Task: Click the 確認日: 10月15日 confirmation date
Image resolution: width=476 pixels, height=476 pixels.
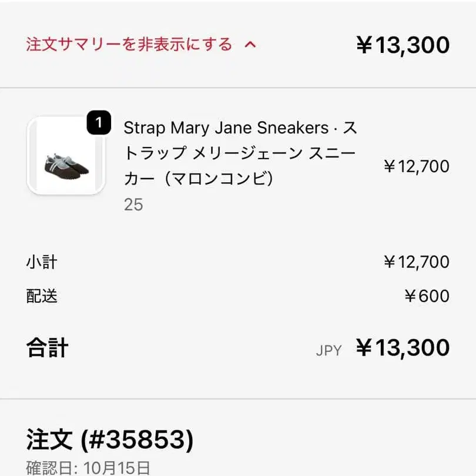Action: pyautogui.click(x=88, y=468)
